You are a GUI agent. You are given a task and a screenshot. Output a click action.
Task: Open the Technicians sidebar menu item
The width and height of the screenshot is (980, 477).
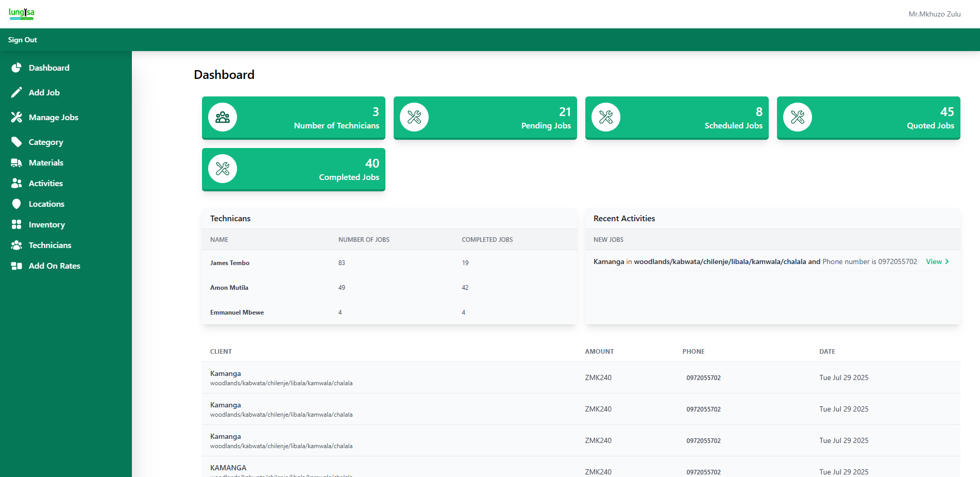49,245
